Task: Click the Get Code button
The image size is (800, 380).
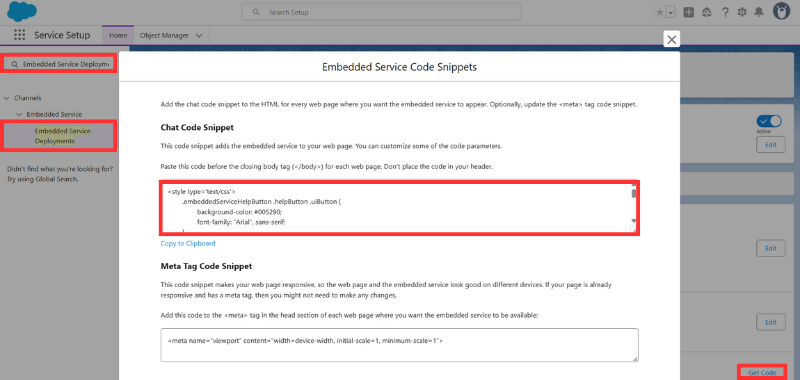Action: (762, 372)
